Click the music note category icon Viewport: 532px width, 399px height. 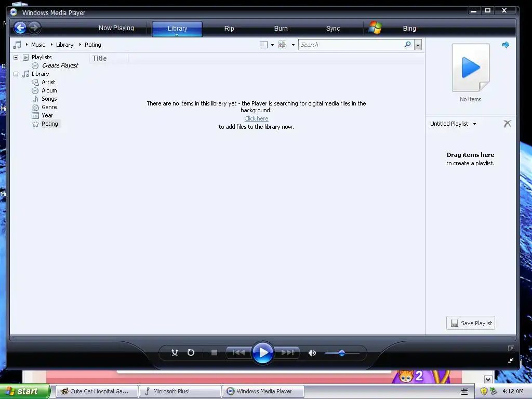[x=17, y=45]
